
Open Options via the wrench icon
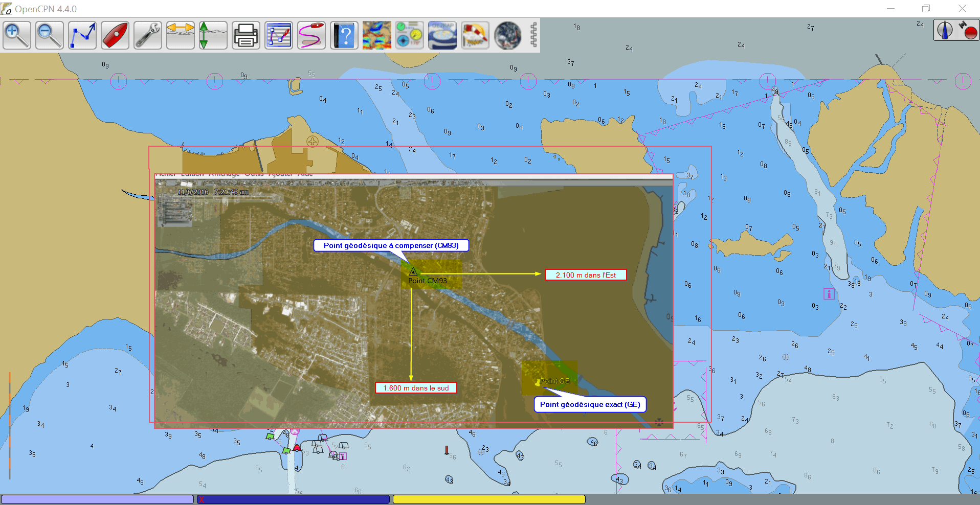tap(148, 35)
